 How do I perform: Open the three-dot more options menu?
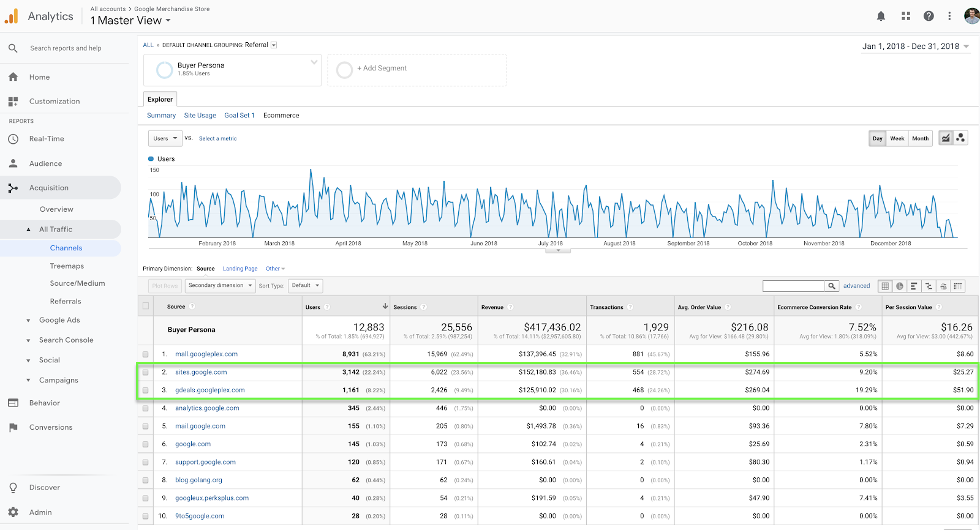tap(949, 17)
